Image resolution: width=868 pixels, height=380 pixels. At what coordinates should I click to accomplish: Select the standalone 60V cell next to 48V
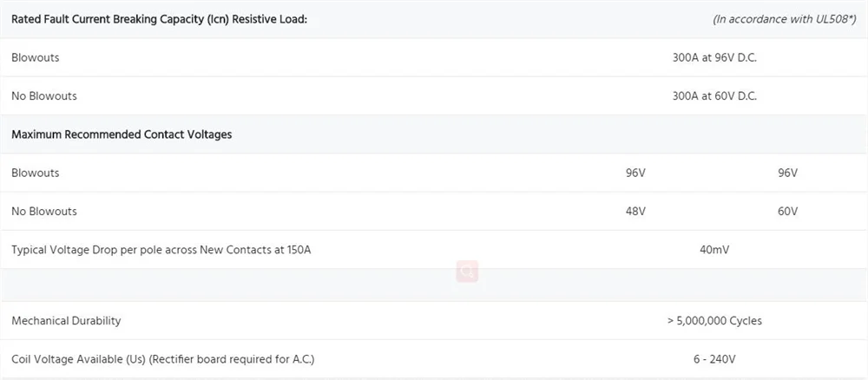[x=788, y=212]
